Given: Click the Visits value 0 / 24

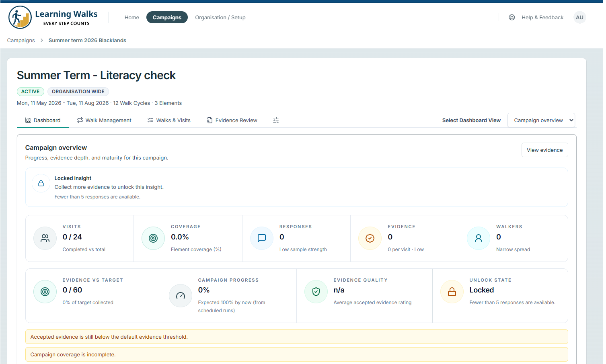Looking at the screenshot, I should [72, 237].
